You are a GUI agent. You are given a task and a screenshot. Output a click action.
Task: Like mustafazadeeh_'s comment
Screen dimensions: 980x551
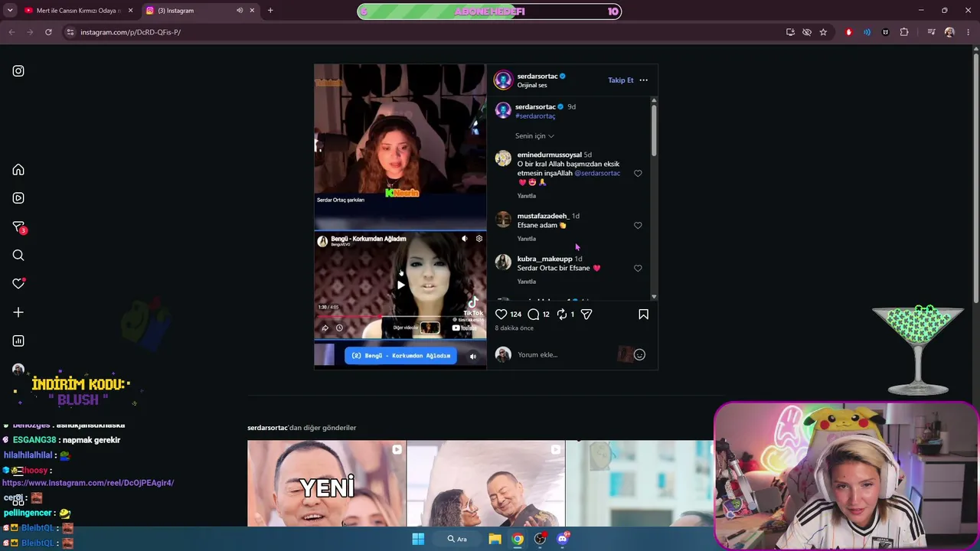[x=638, y=226]
